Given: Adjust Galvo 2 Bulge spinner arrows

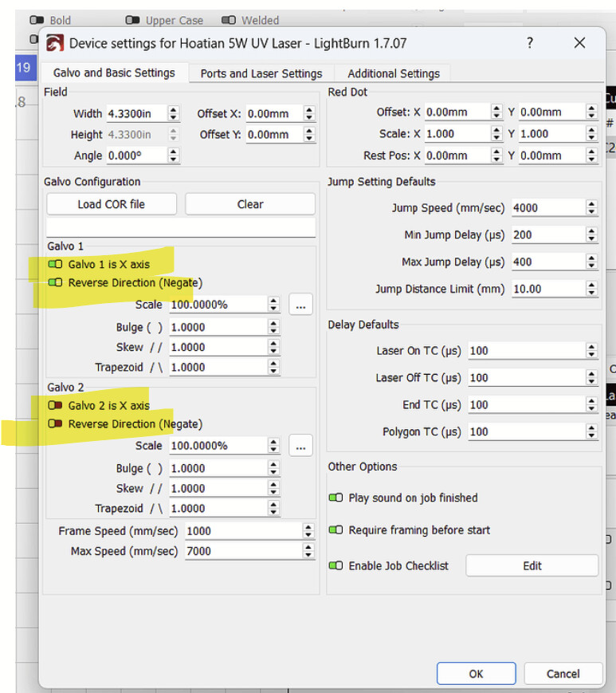Looking at the screenshot, I should tap(274, 468).
